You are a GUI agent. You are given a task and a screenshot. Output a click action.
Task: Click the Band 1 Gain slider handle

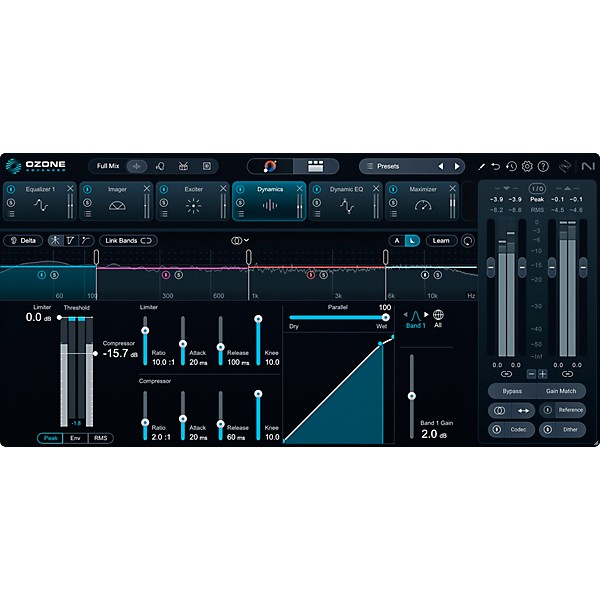click(412, 396)
